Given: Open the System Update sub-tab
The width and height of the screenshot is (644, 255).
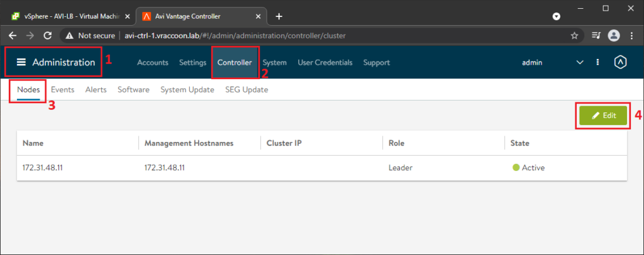Looking at the screenshot, I should click(x=187, y=90).
